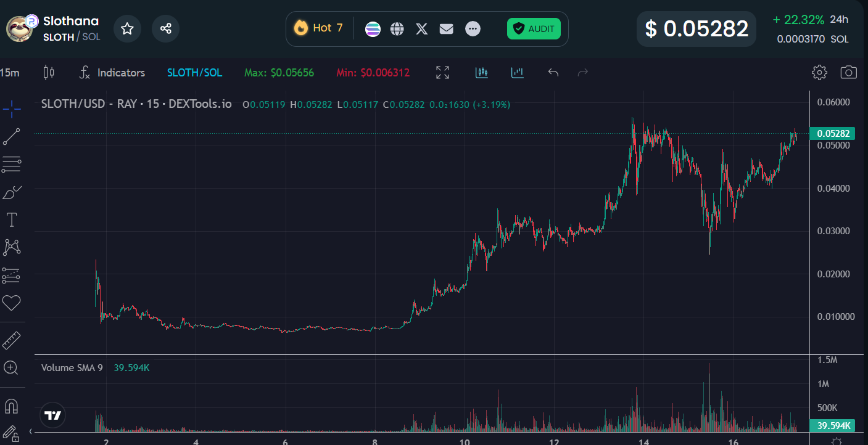
Task: Select the brush drawing tool
Action: coord(12,193)
